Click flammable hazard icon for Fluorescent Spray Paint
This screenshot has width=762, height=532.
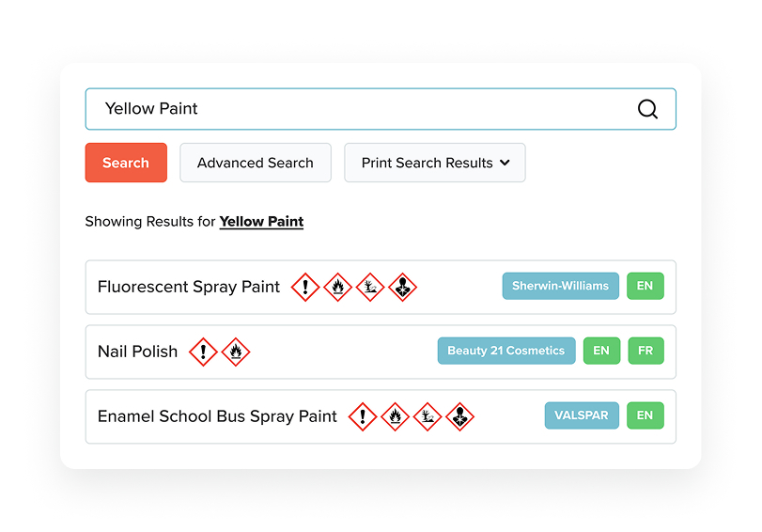[337, 287]
